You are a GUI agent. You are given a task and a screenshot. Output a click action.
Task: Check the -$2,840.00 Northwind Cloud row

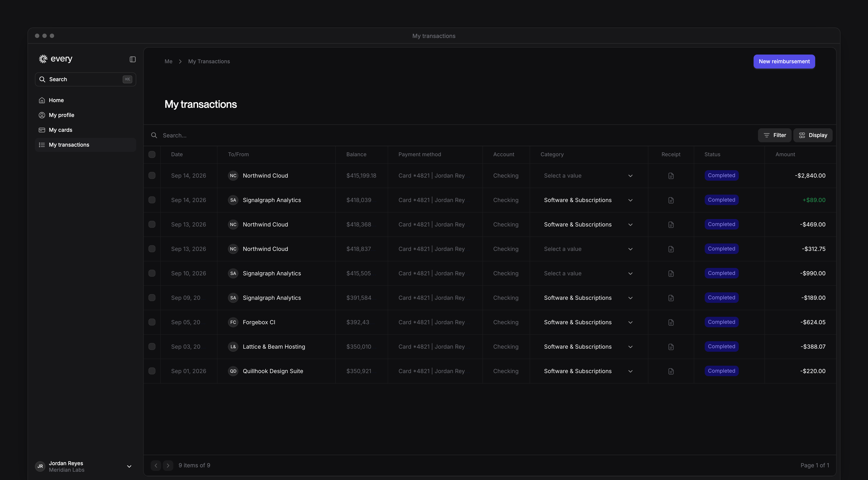tap(152, 175)
